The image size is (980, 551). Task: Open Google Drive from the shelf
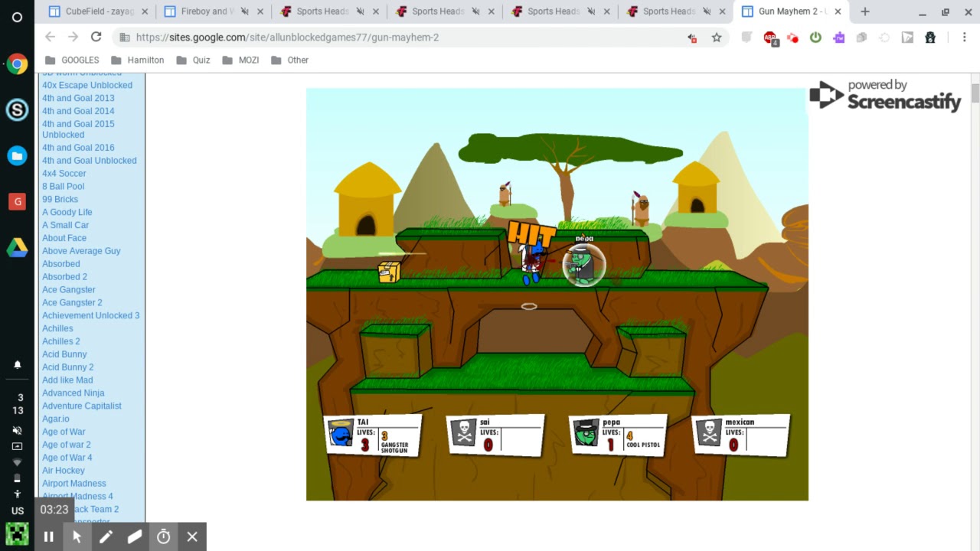[17, 247]
